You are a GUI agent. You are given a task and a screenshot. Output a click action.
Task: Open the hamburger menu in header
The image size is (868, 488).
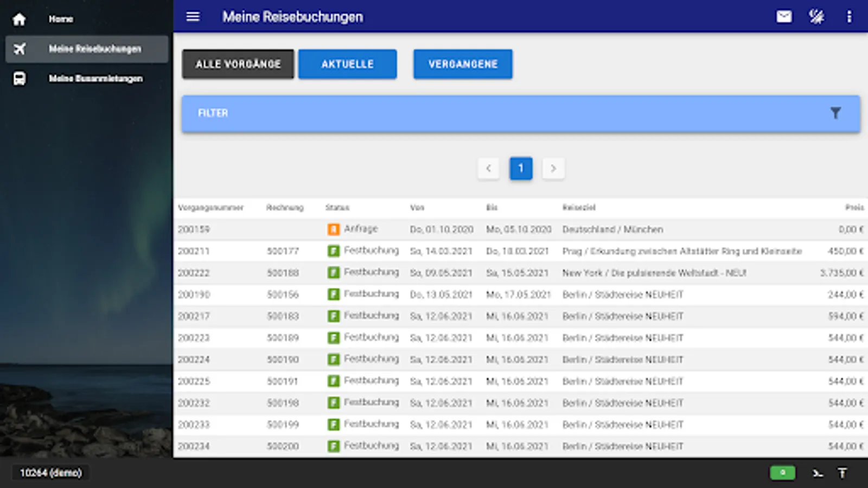click(x=193, y=17)
